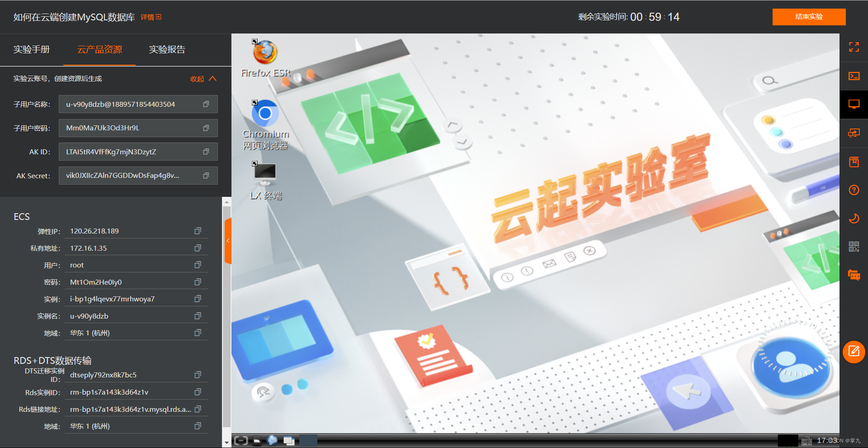Open the Firefox ESR desktop shortcut
The height and width of the screenshot is (448, 868).
coord(265,58)
